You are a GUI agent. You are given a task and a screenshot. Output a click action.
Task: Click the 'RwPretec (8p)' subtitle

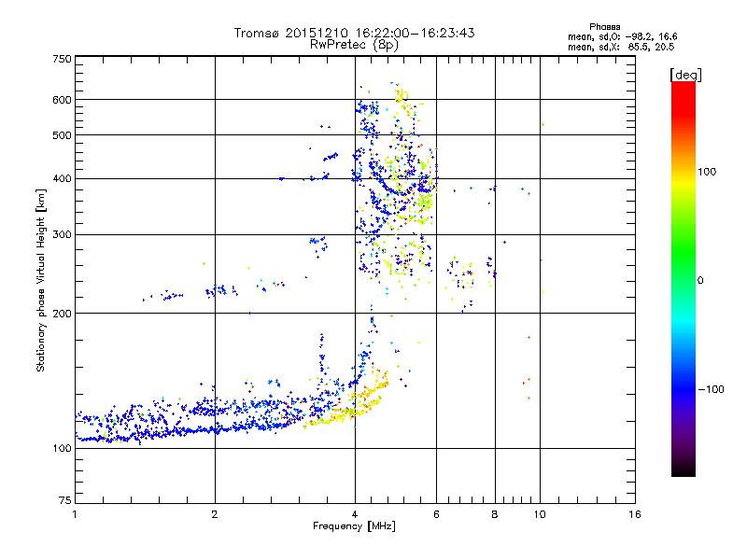pyautogui.click(x=354, y=45)
